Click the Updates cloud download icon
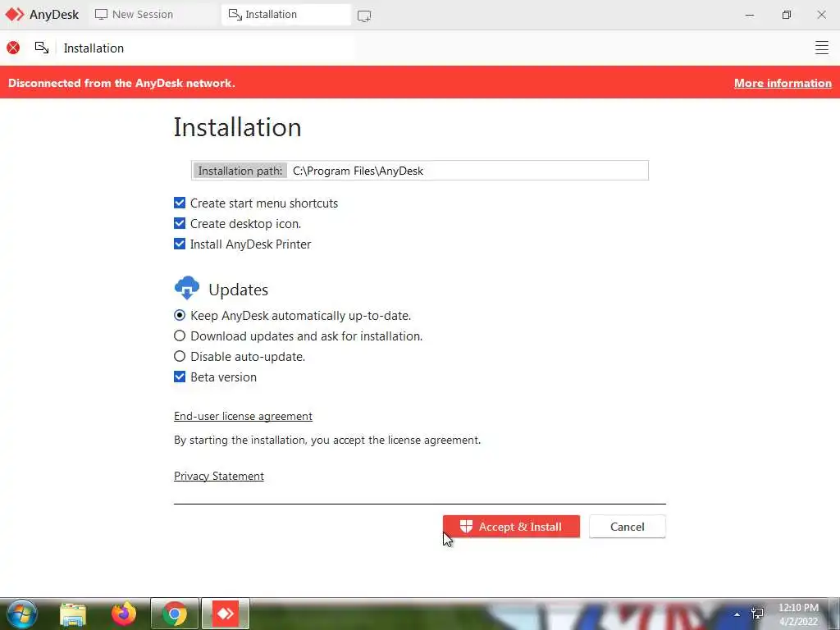The image size is (840, 630). pos(187,288)
